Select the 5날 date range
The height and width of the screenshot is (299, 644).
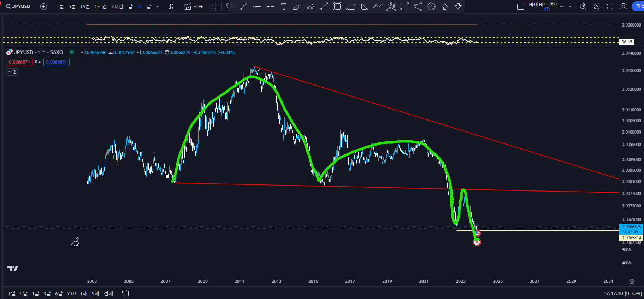pyautogui.click(x=23, y=294)
